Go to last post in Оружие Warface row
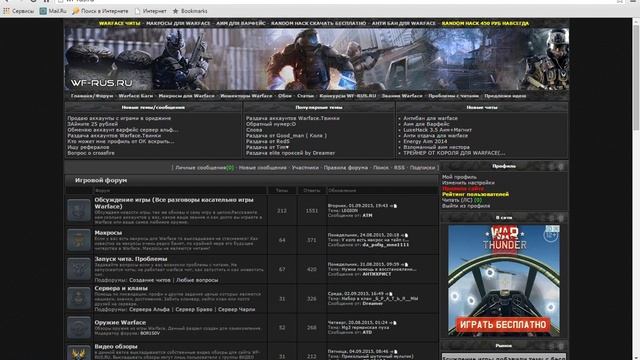The height and width of the screenshot is (360, 640). [x=394, y=323]
